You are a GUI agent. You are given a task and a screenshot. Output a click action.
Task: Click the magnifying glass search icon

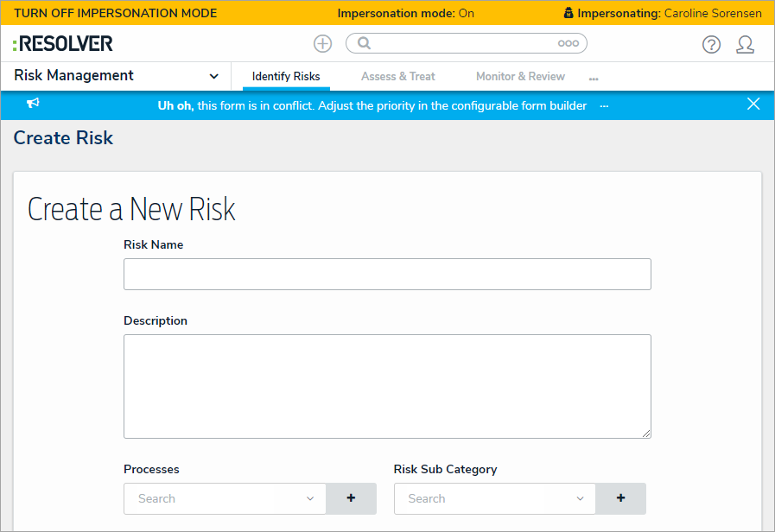(x=364, y=43)
